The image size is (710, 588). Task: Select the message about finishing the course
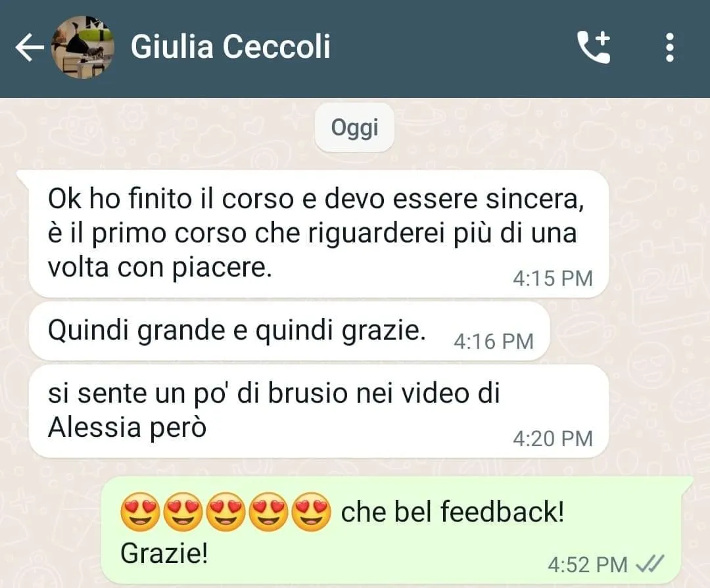[x=318, y=234]
